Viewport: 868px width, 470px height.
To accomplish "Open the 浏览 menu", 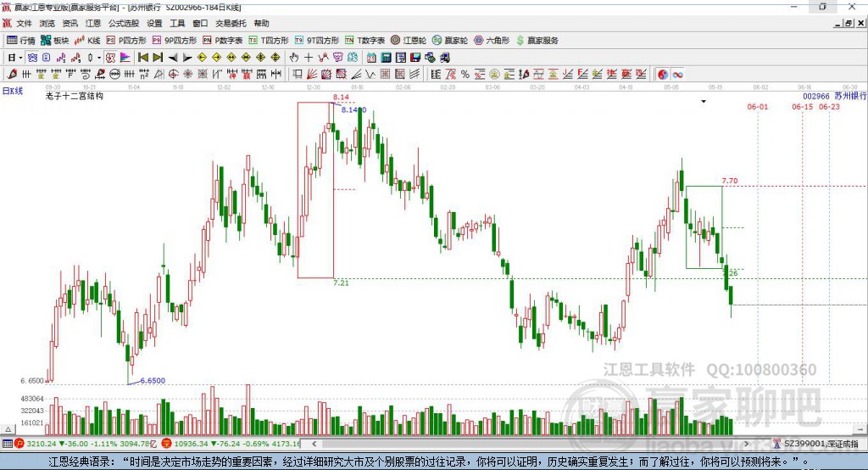I will pos(47,23).
